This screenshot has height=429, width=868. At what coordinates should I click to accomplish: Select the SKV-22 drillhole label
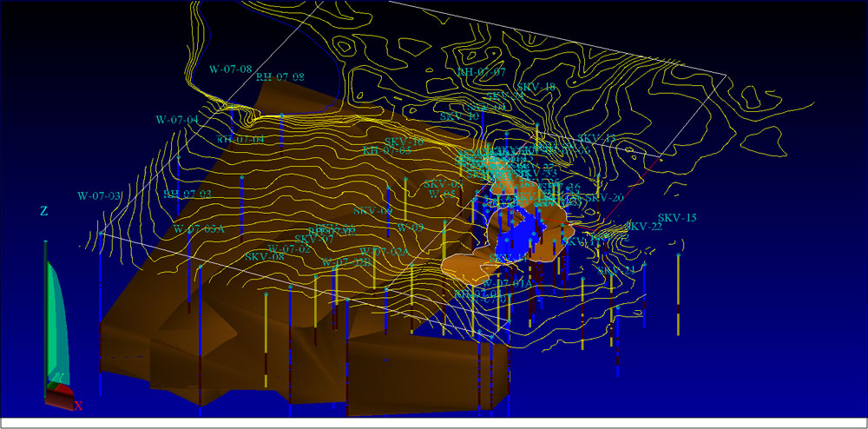(643, 227)
